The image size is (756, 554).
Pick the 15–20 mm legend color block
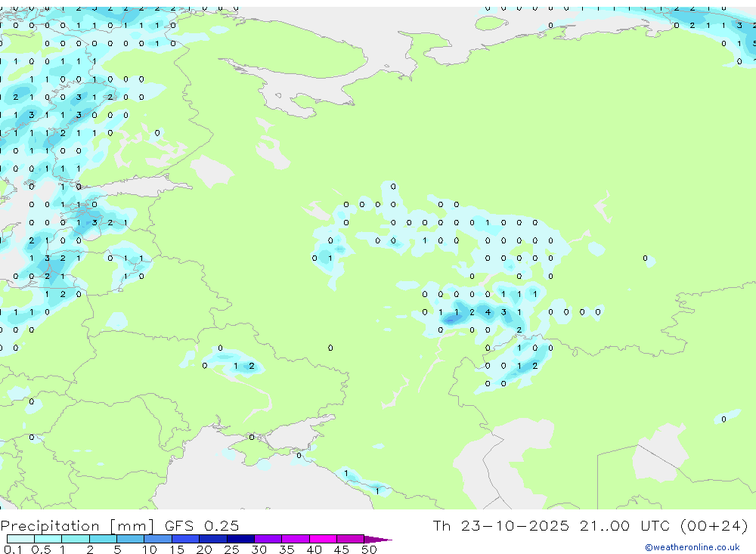(x=185, y=539)
